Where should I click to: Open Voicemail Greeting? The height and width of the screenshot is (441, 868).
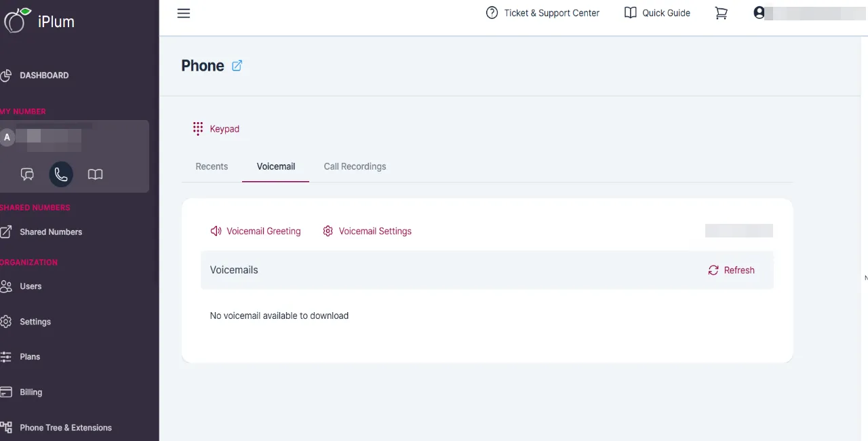point(256,231)
